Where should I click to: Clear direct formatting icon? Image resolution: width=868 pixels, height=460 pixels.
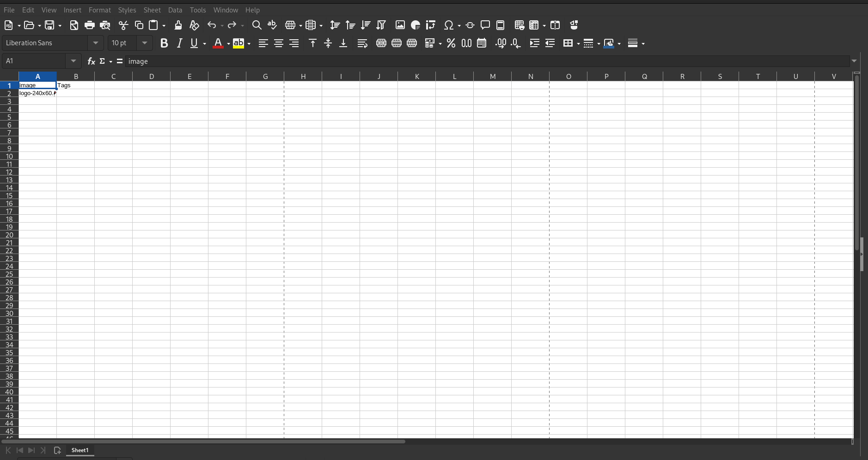tap(194, 25)
